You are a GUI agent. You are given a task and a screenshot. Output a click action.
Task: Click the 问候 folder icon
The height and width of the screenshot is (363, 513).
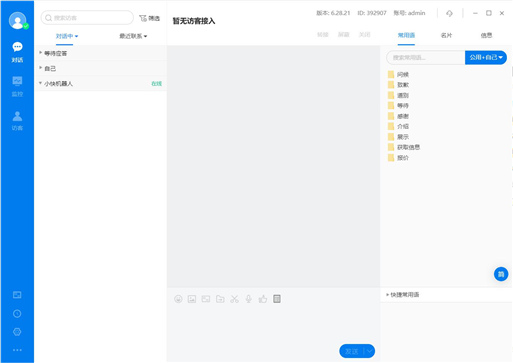point(391,74)
